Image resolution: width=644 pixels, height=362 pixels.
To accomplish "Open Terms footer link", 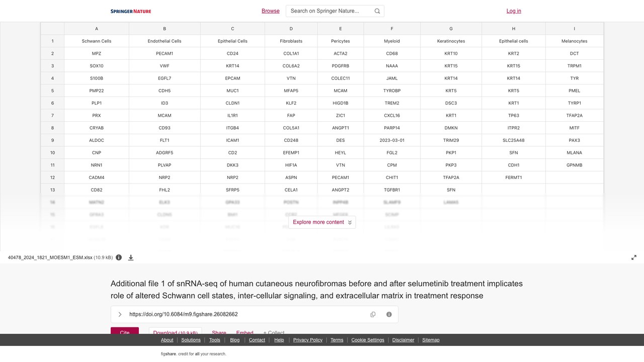I will tap(337, 340).
